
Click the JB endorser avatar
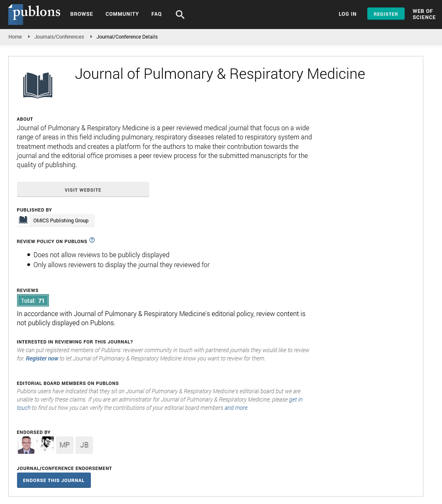(84, 445)
